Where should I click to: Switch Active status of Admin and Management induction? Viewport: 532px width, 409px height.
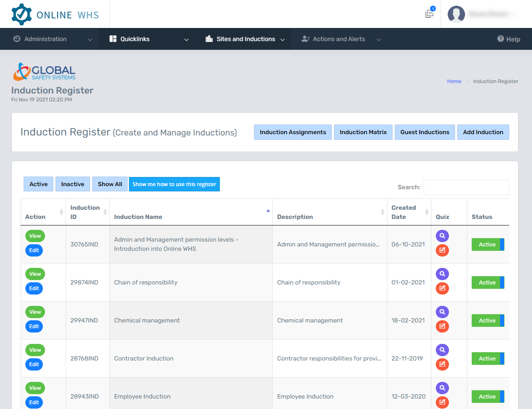pyautogui.click(x=487, y=245)
